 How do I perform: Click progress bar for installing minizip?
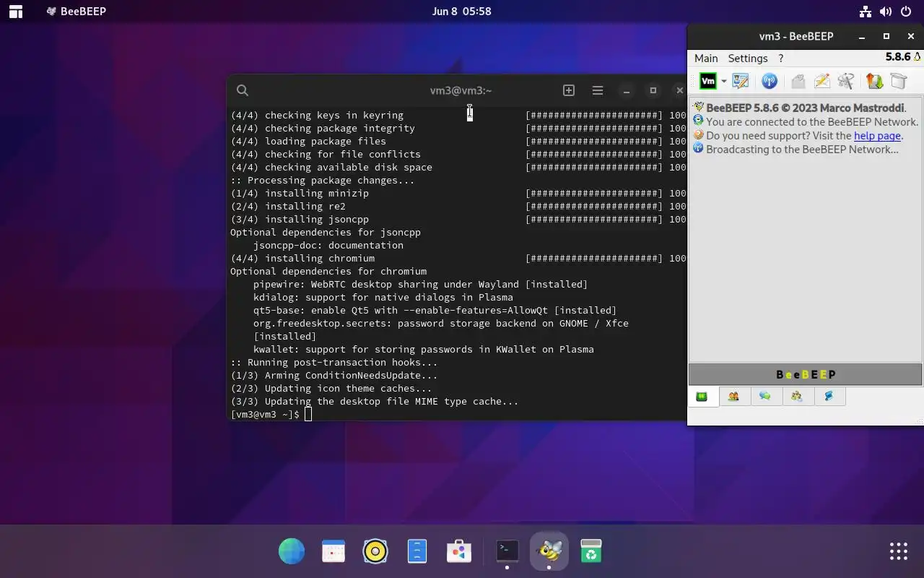click(594, 193)
